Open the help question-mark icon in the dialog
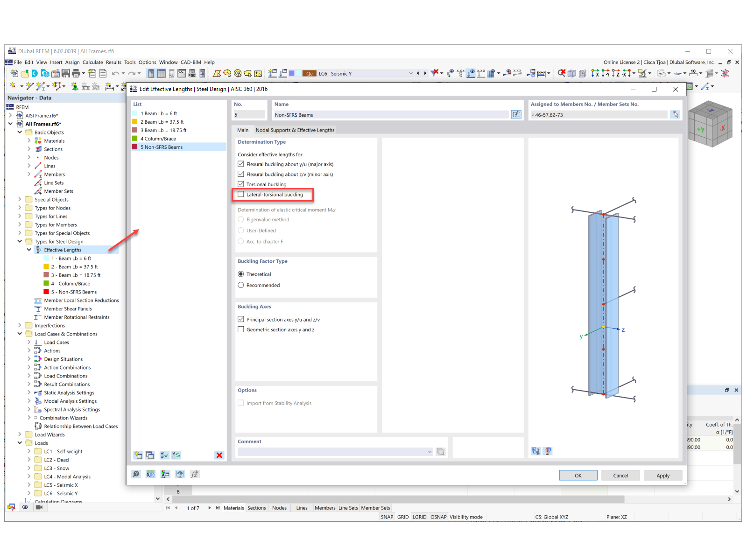 click(136, 474)
